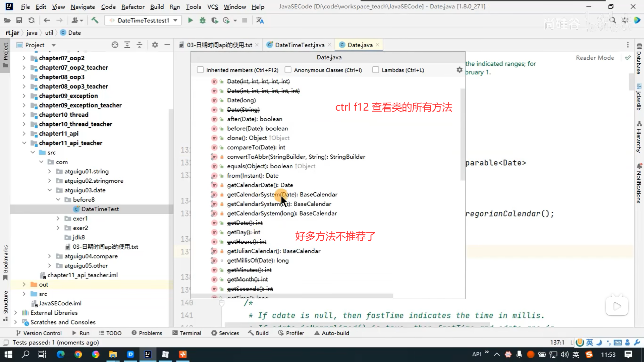Screen dimensions: 644x362
Task: Click the green Run button
Action: coord(190,20)
